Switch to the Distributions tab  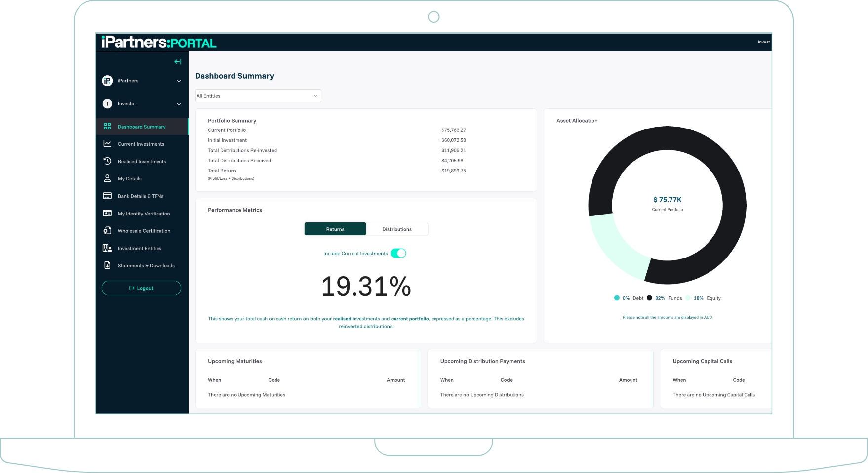point(397,229)
